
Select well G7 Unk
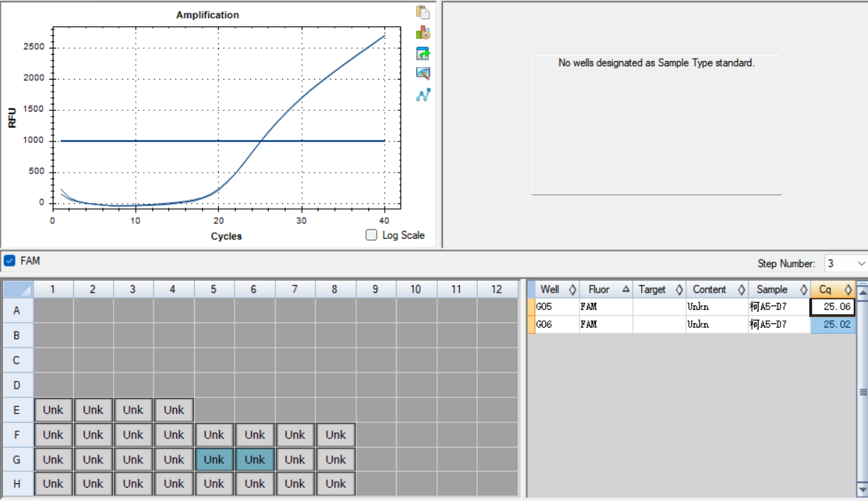point(295,460)
